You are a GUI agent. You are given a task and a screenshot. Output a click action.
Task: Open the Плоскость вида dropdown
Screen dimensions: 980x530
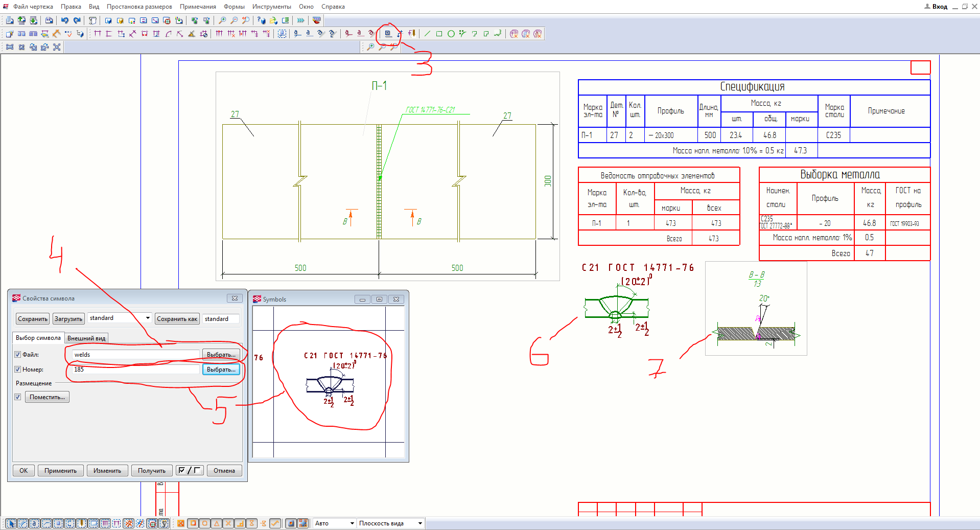pos(420,523)
